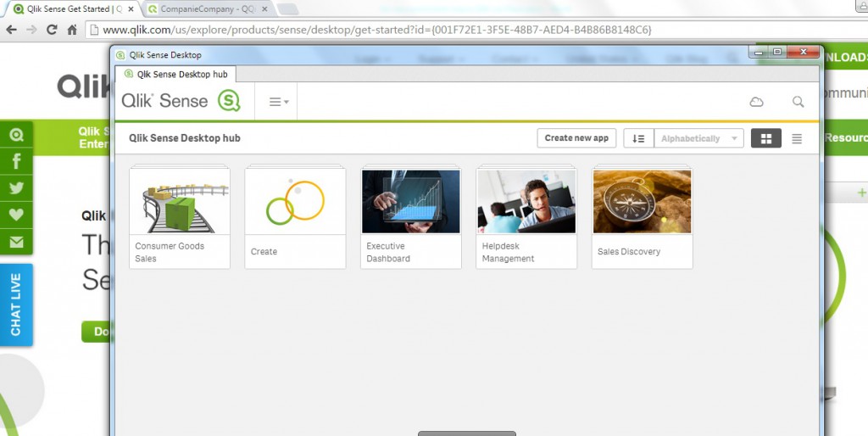Screen dimensions: 868x436
Task: Click the search magnifier in Qlik Sense hub
Action: [x=798, y=102]
